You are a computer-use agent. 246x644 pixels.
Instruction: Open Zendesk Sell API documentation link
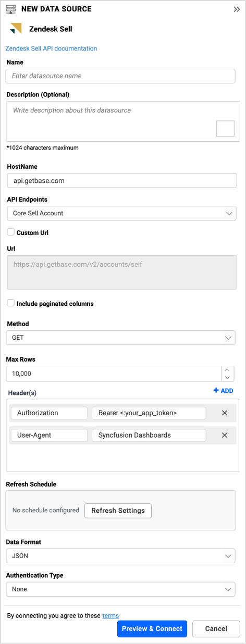(51, 48)
